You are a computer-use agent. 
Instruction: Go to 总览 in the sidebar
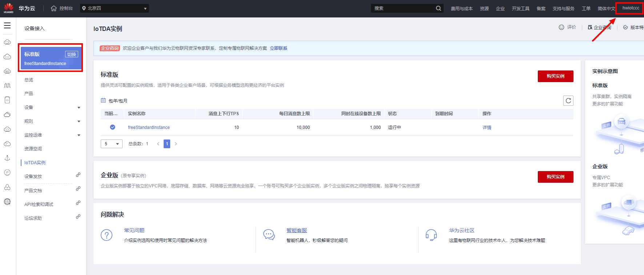point(29,80)
